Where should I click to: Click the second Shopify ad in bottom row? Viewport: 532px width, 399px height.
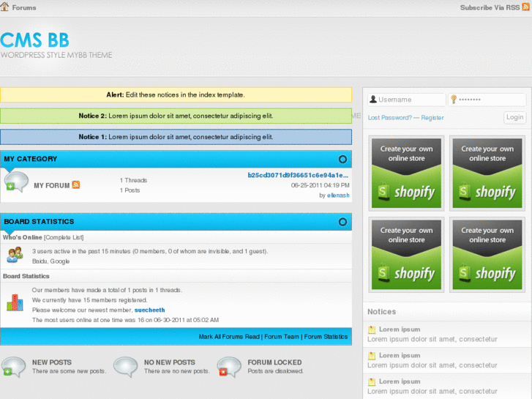(x=487, y=255)
